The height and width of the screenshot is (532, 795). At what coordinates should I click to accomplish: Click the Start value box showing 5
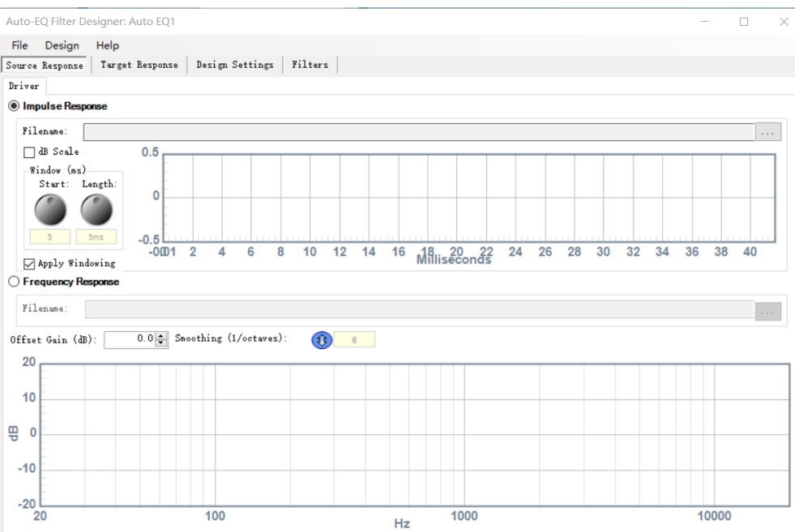tap(49, 236)
